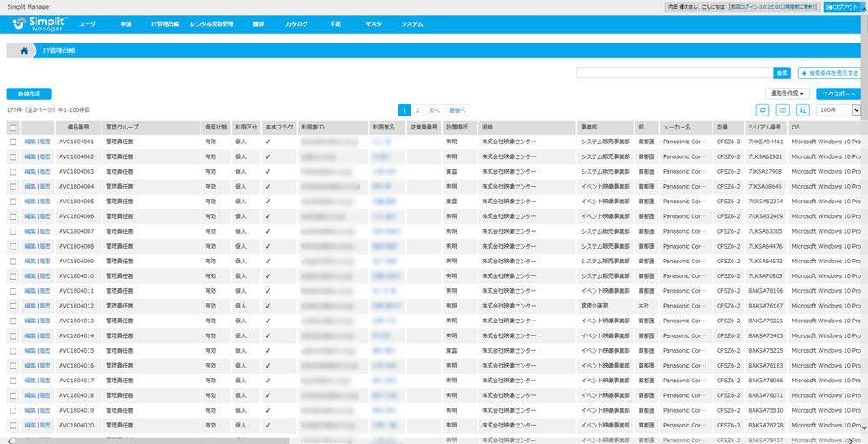The height and width of the screenshot is (444, 868).
Task: Refresh the list with the reload icon
Action: coord(763,110)
